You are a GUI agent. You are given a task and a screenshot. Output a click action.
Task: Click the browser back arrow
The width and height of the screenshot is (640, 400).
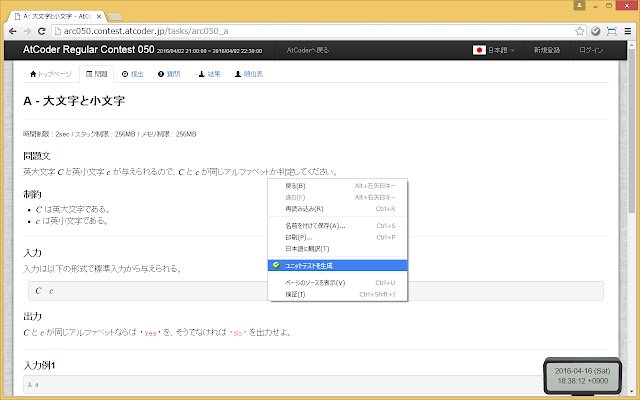13,31
